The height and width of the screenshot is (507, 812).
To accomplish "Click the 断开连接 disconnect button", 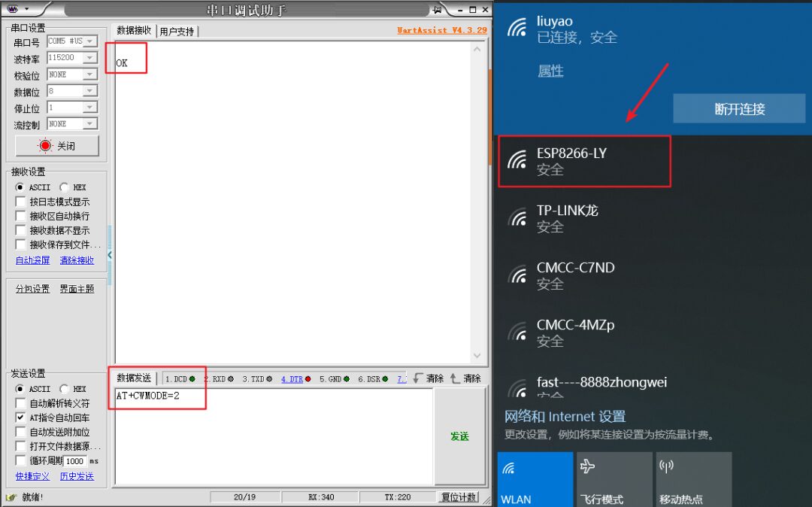I will [740, 109].
